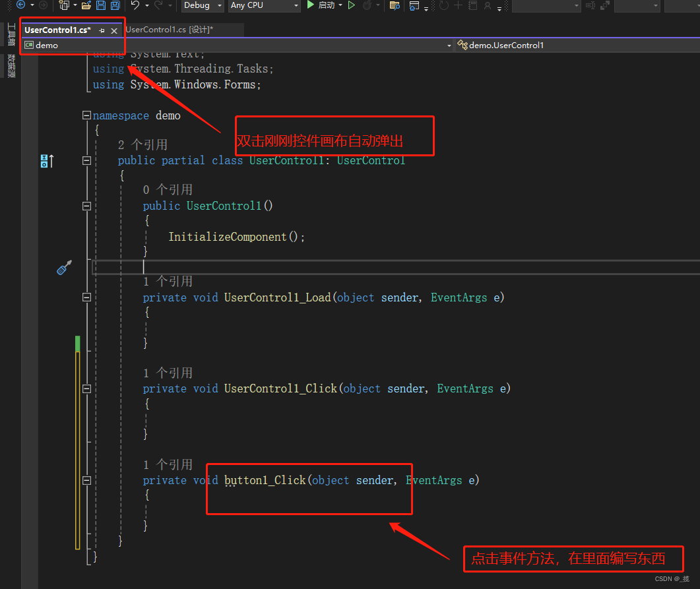Click the Save All icon on the toolbar

(x=115, y=6)
